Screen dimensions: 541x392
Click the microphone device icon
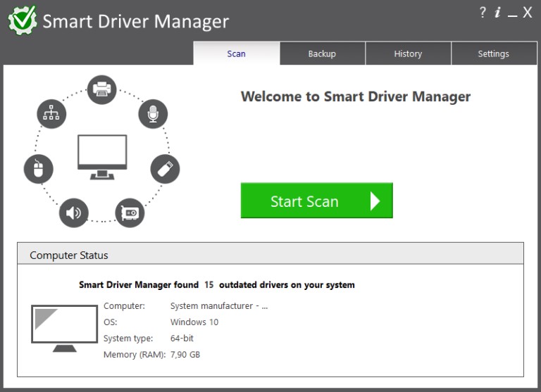153,114
